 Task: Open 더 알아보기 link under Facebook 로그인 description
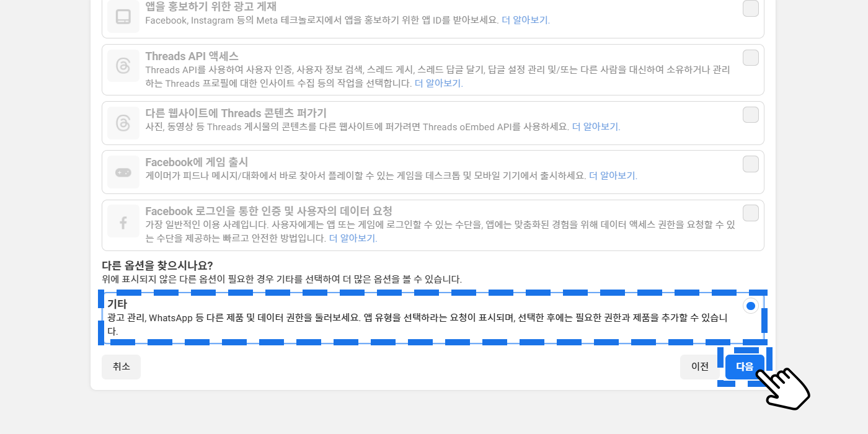(x=352, y=238)
